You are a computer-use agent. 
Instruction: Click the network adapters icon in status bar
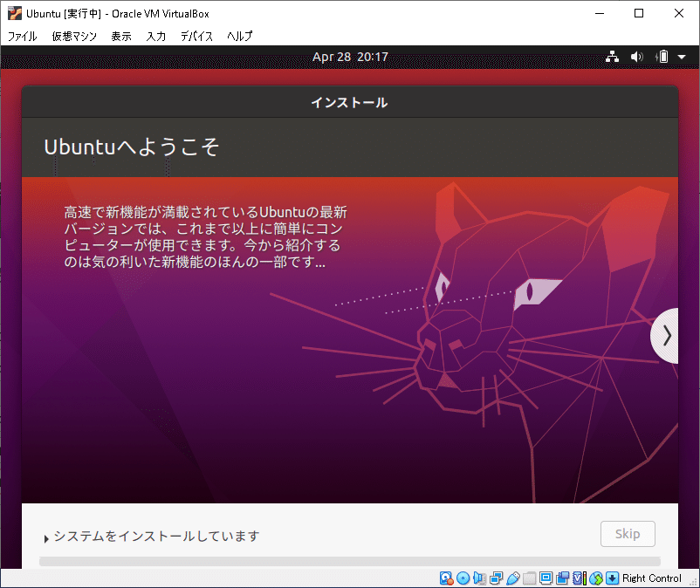point(496,578)
